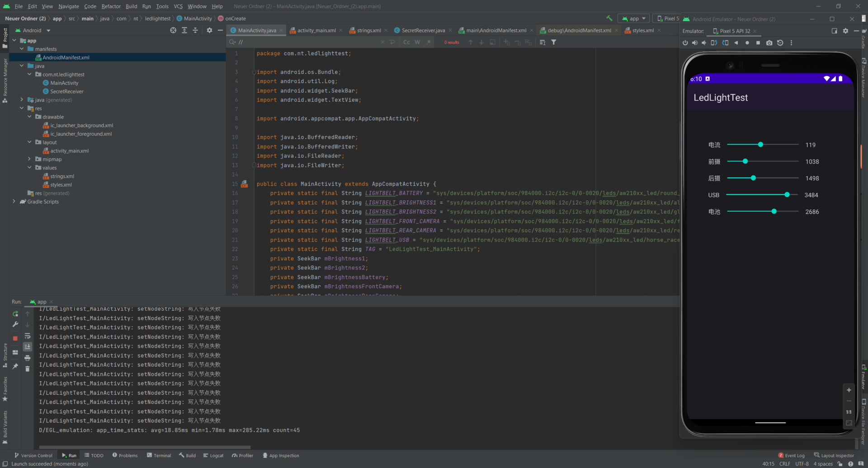Rerun the app in Run panel

(15, 314)
